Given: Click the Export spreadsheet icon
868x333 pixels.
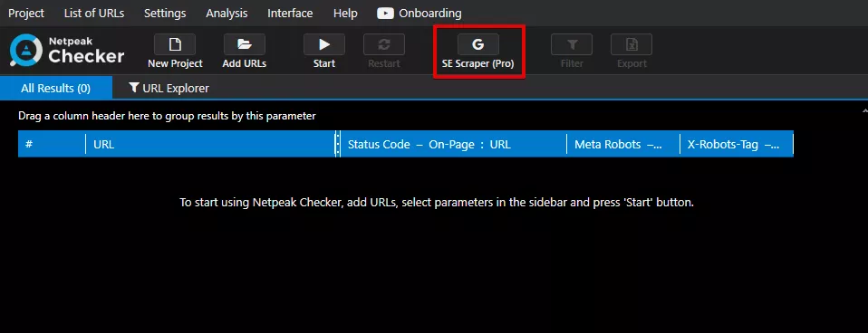Looking at the screenshot, I should 632,44.
